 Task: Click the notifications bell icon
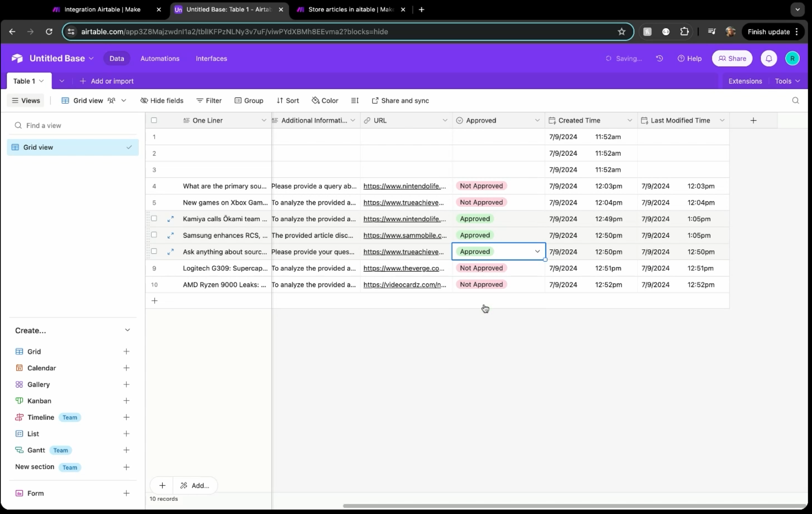pos(769,58)
